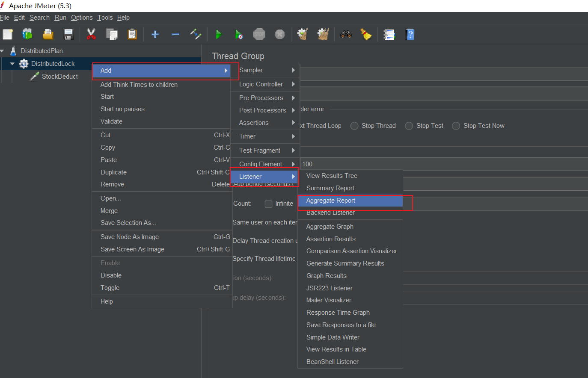Viewport: 588px width, 378px height.
Task: Click the Collapse All minus icon
Action: coord(175,34)
